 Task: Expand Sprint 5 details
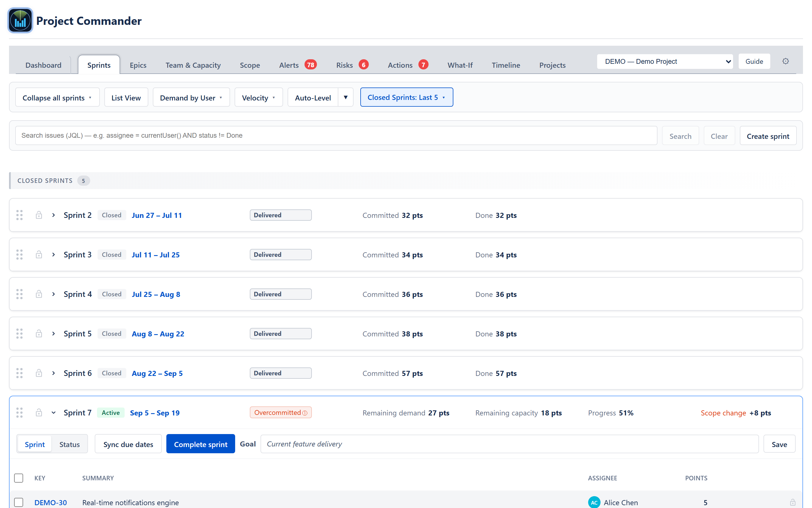tap(53, 334)
